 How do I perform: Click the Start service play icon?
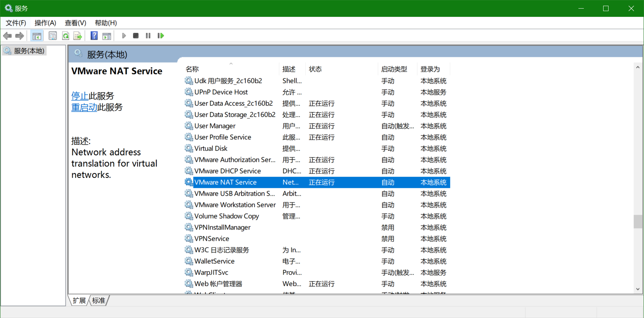[124, 36]
